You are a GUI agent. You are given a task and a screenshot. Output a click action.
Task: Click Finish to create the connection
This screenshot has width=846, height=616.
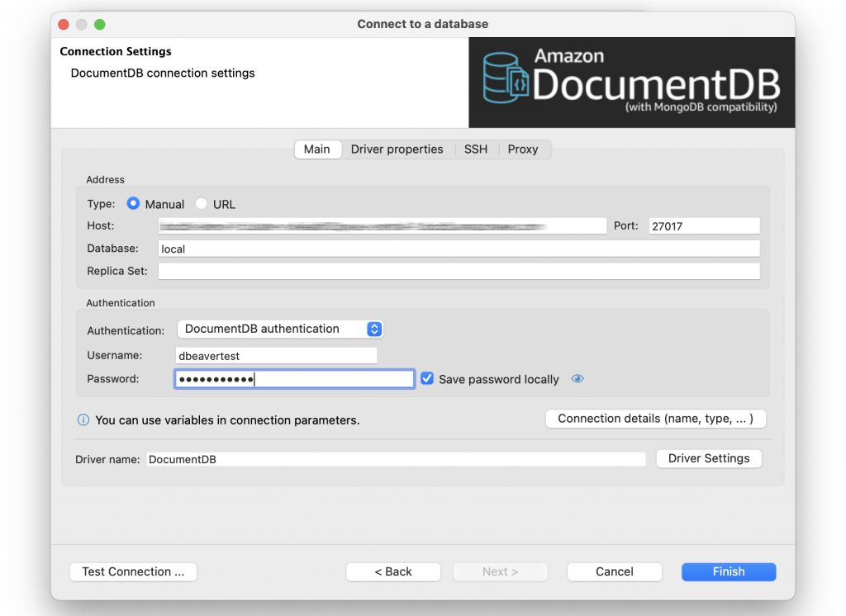point(729,571)
